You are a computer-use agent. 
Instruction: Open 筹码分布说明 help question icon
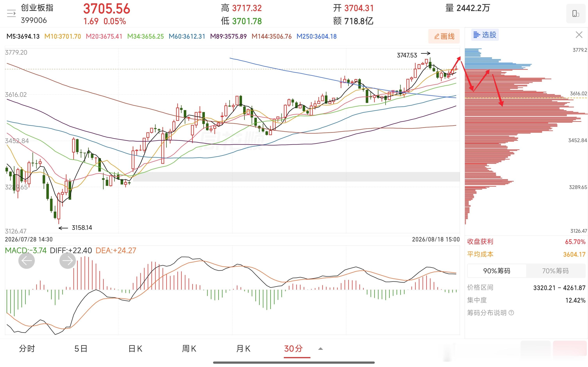(x=511, y=313)
